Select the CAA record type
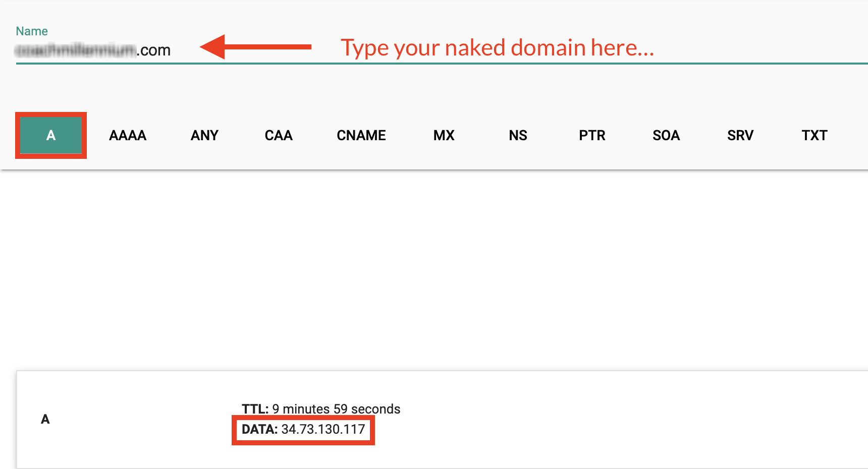The image size is (868, 469). pyautogui.click(x=278, y=135)
